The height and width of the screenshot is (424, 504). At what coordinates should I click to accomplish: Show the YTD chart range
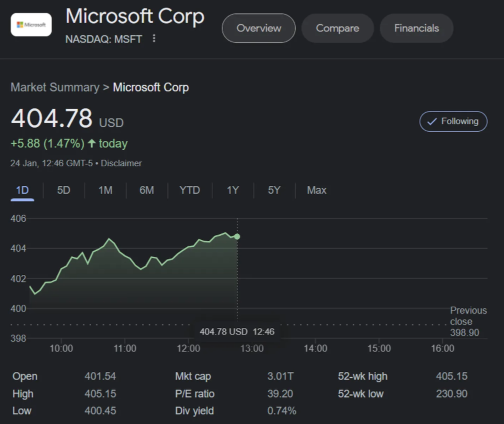tap(189, 190)
